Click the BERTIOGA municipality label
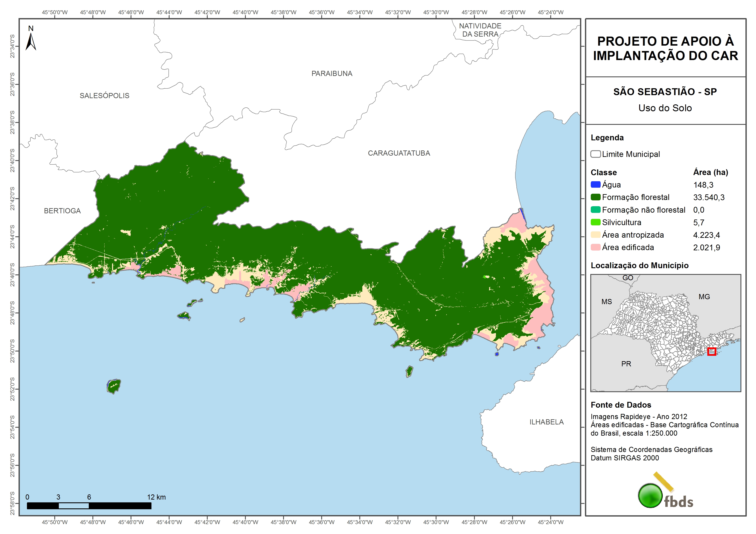Image resolution: width=756 pixels, height=534 pixels. [62, 211]
